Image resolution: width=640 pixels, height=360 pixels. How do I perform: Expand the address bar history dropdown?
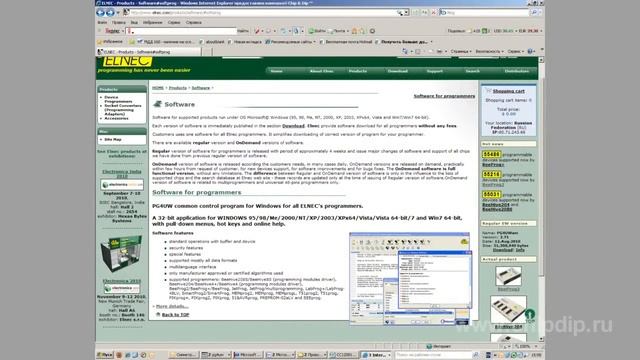point(406,13)
